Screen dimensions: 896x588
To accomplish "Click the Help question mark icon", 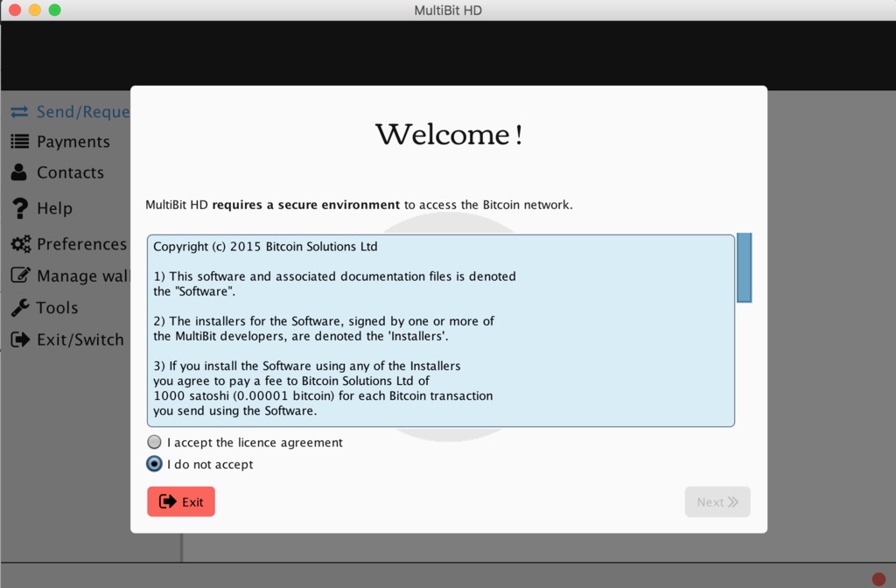I will pyautogui.click(x=20, y=208).
